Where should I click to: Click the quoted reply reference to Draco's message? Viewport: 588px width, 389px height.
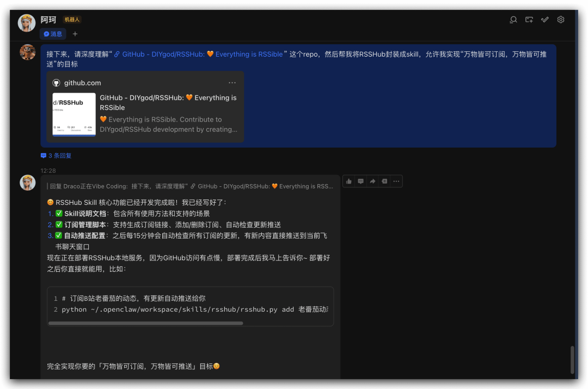tap(191, 186)
